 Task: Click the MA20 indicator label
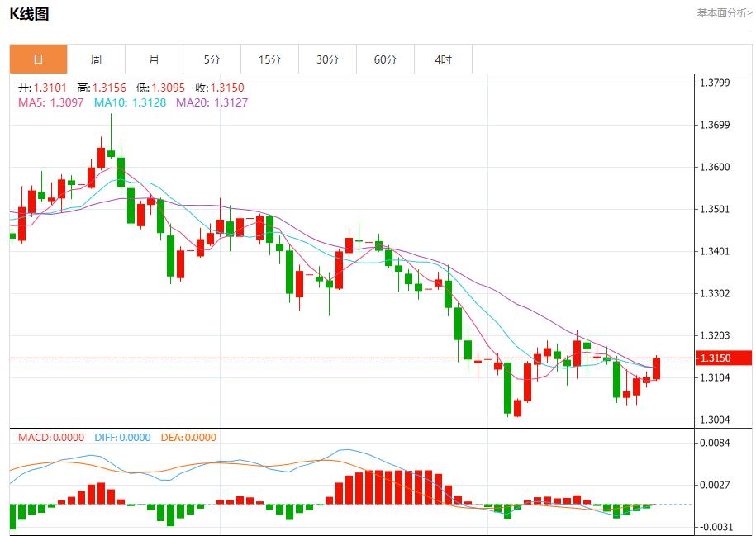click(x=212, y=102)
